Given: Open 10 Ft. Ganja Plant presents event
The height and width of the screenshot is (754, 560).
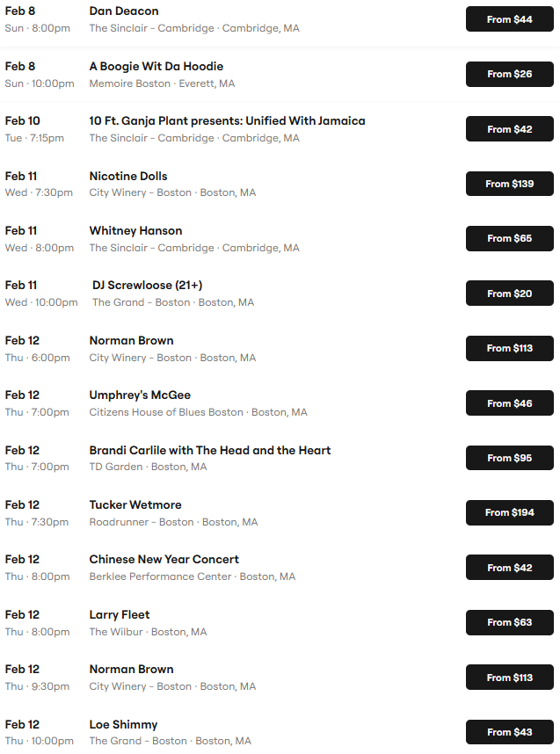Looking at the screenshot, I should (227, 121).
